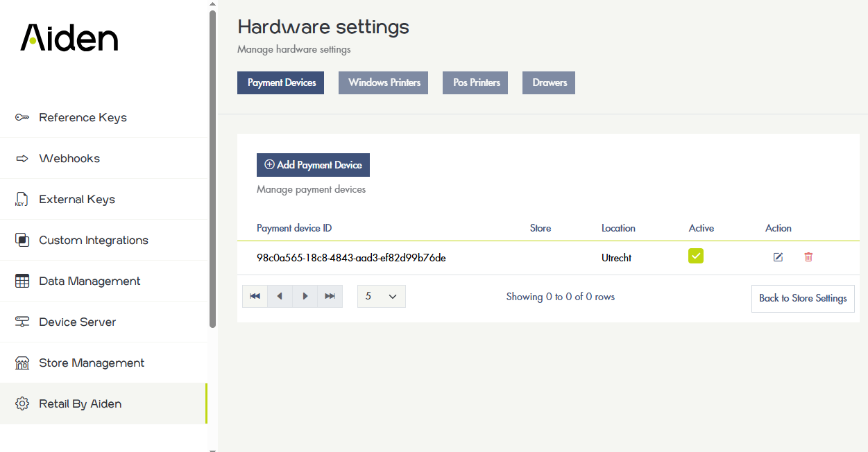868x452 pixels.
Task: Click Back to Store Settings button
Action: click(x=803, y=298)
